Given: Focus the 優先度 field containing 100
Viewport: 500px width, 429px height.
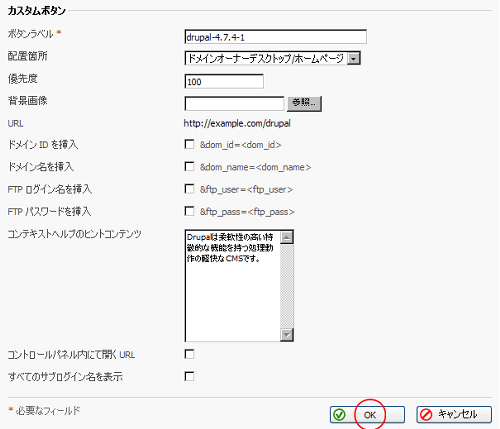Looking at the screenshot, I should pos(224,81).
